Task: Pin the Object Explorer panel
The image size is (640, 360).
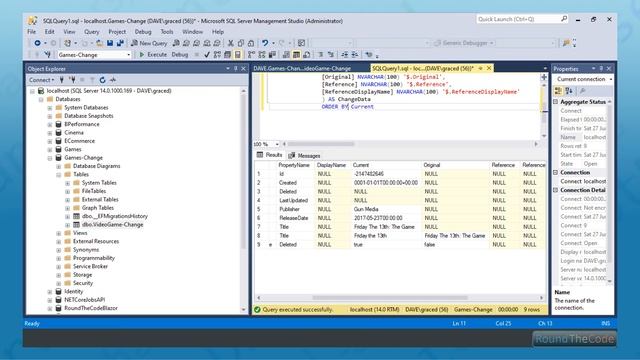Action: tap(236, 69)
